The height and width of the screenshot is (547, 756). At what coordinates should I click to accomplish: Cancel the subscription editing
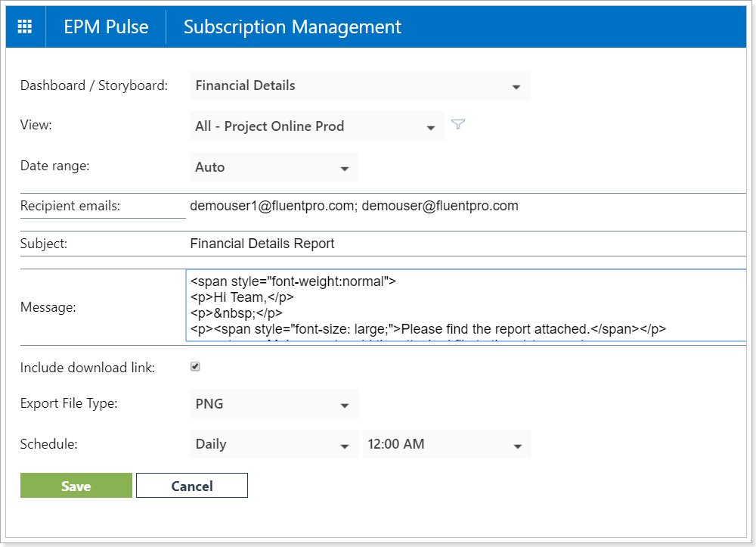pyautogui.click(x=192, y=485)
